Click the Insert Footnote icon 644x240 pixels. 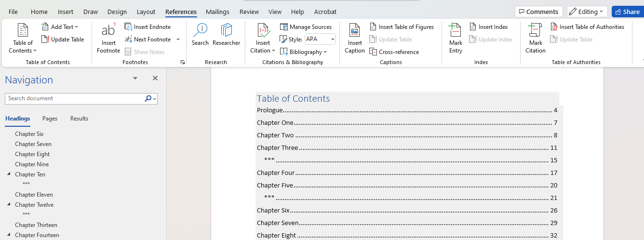[108, 31]
